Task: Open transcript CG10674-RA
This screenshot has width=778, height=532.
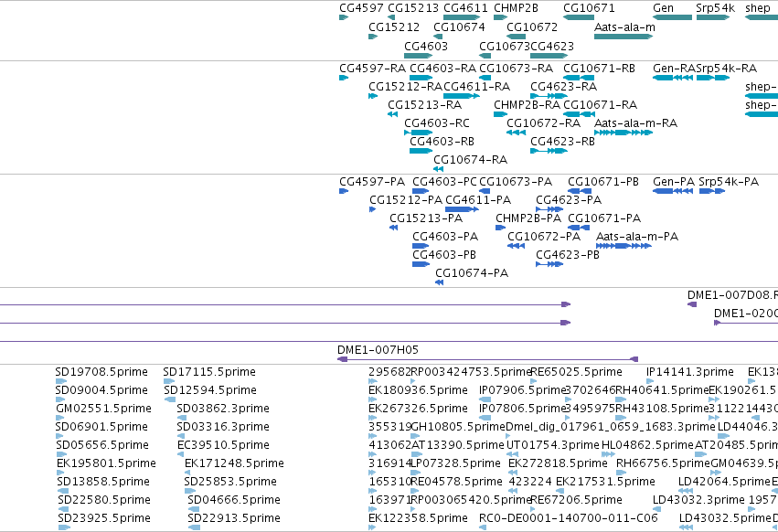Action: 471,160
